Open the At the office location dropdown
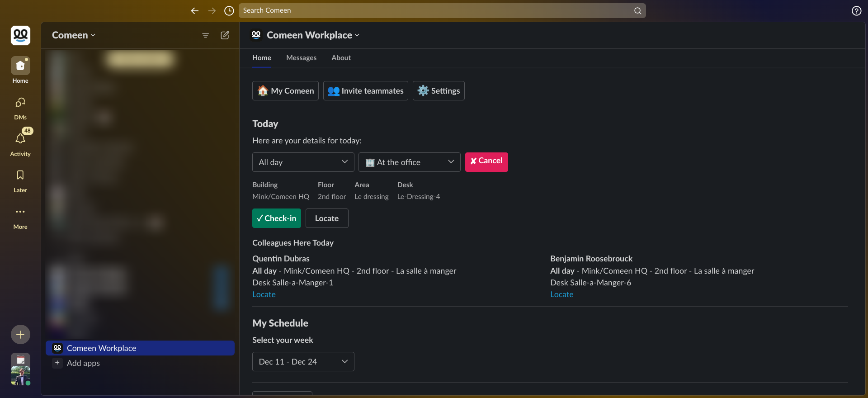 point(410,162)
